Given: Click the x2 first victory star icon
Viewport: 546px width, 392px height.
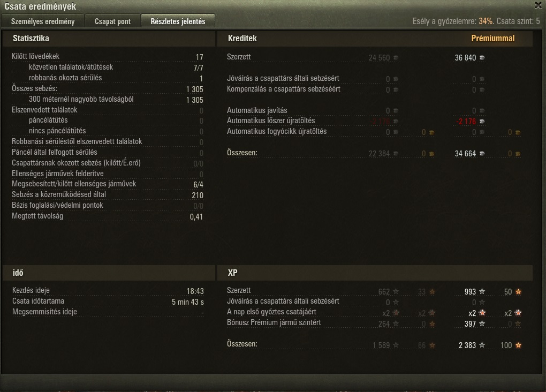Looking at the screenshot, I should (x=482, y=313).
